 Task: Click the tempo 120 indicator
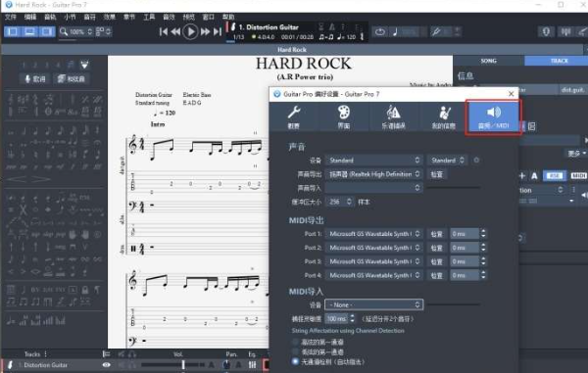click(x=346, y=36)
